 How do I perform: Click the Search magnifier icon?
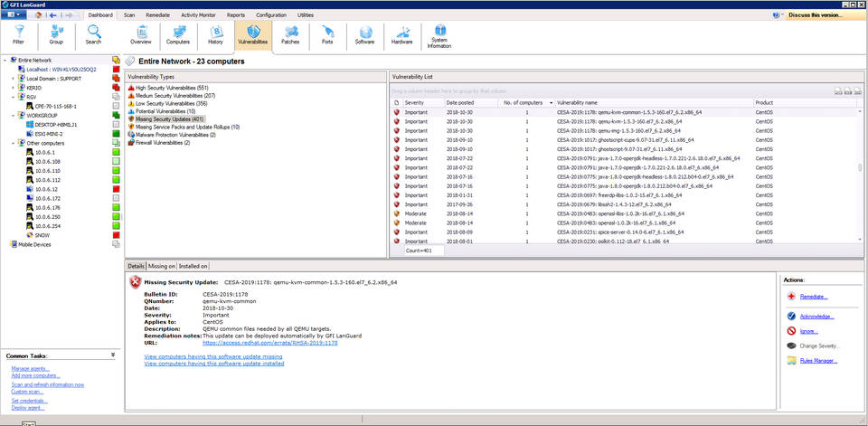[x=93, y=33]
